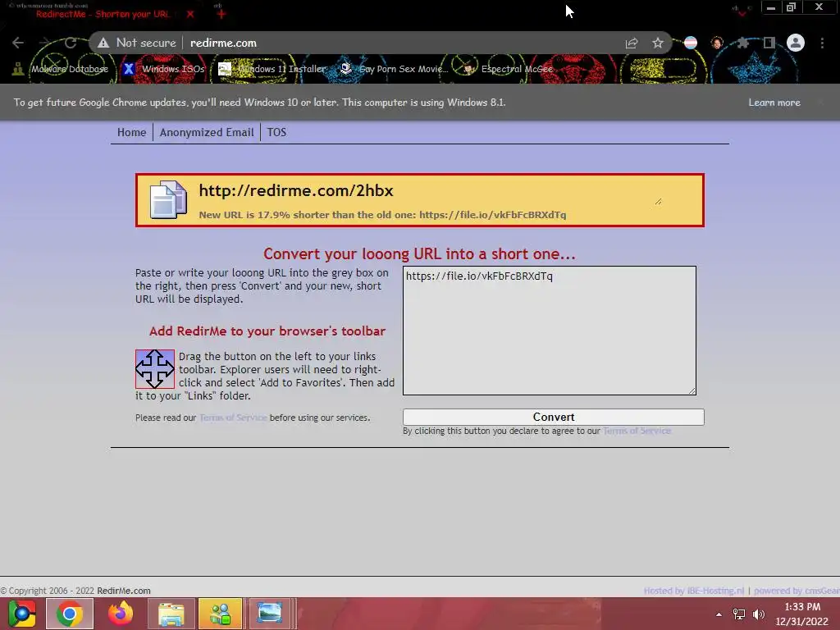Viewport: 840px width, 630px height.
Task: Open the Chrome three-dot menu
Action: click(822, 43)
